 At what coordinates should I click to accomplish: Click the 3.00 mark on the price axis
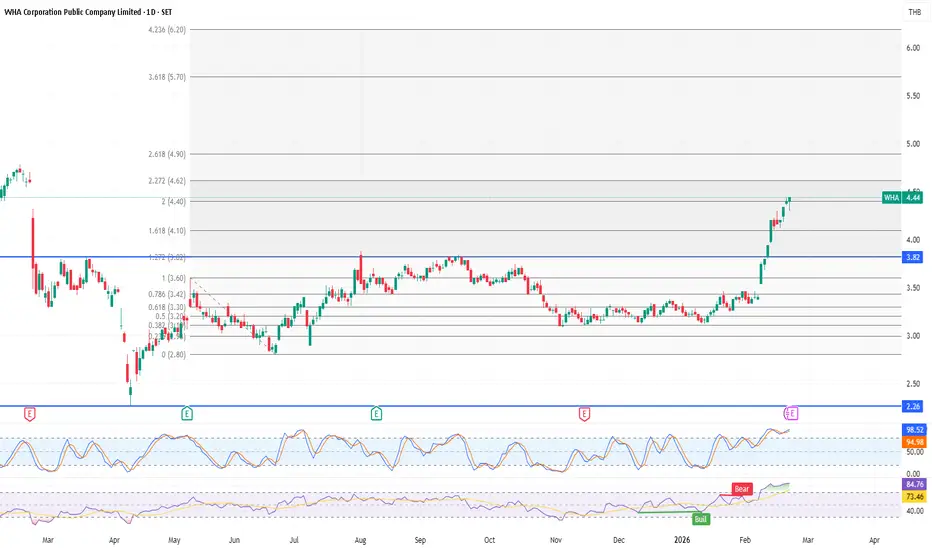[x=913, y=336]
